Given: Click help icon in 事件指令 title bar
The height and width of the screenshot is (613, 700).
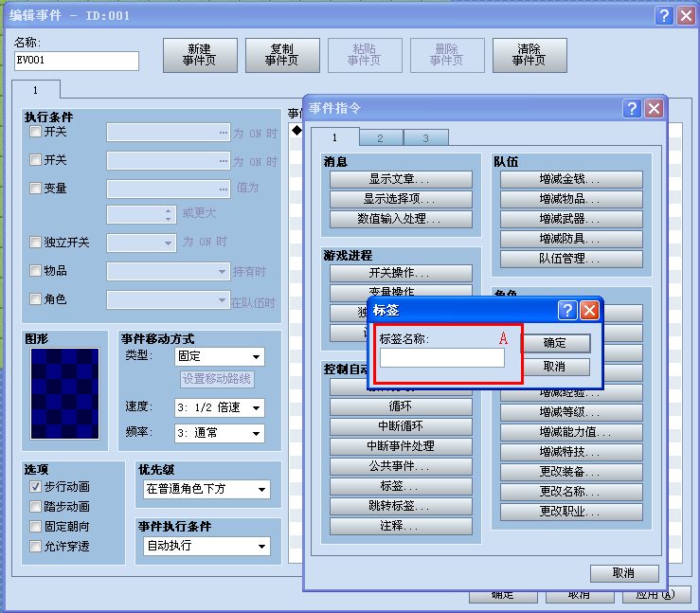Looking at the screenshot, I should [632, 109].
